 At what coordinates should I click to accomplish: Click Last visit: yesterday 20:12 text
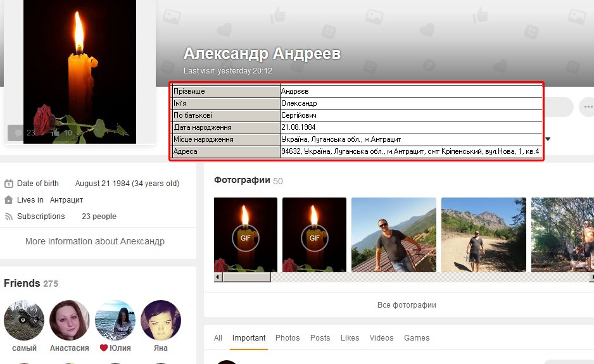tap(228, 71)
